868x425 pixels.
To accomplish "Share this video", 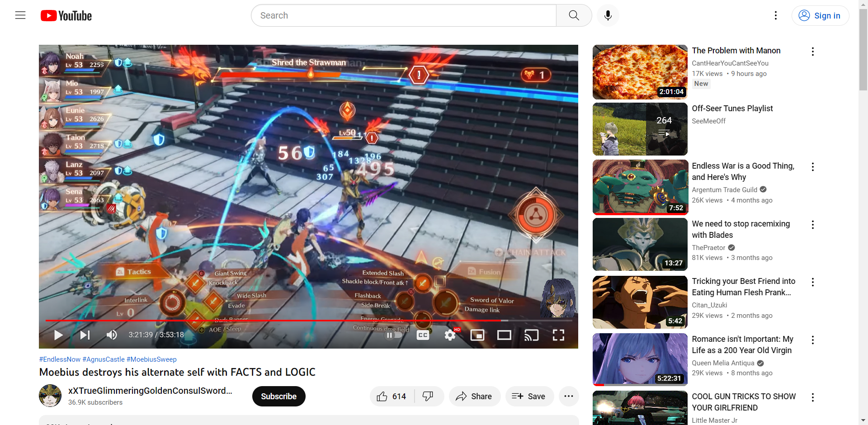I will [474, 397].
